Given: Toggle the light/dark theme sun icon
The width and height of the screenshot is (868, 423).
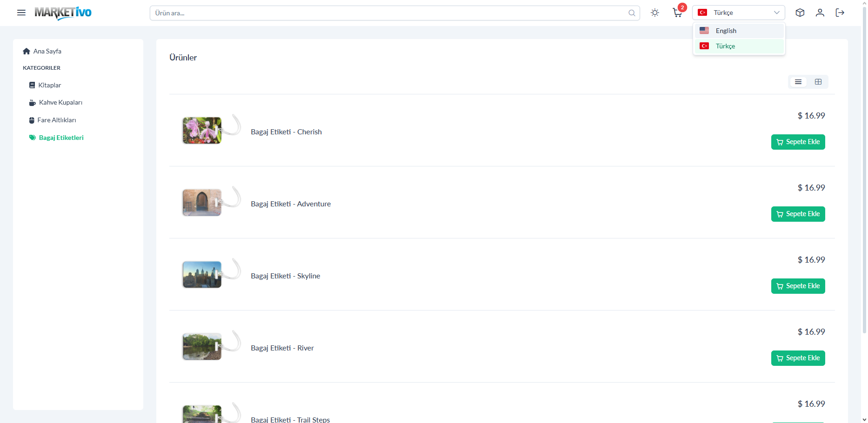Looking at the screenshot, I should [655, 13].
